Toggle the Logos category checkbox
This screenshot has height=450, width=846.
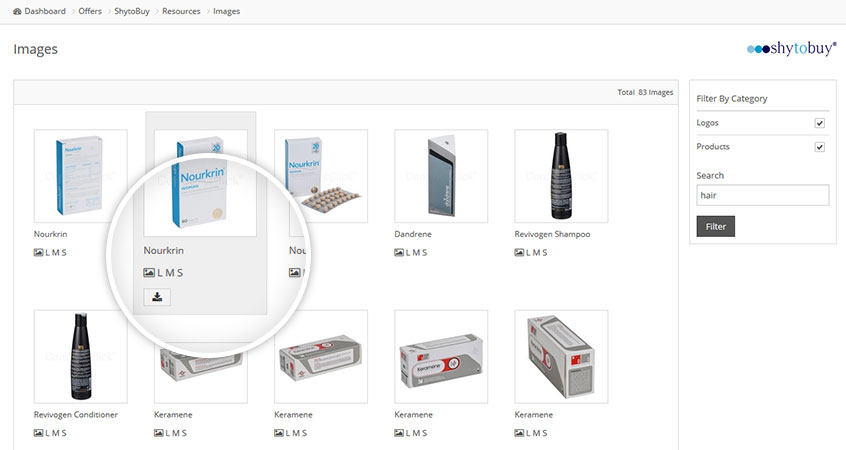820,123
